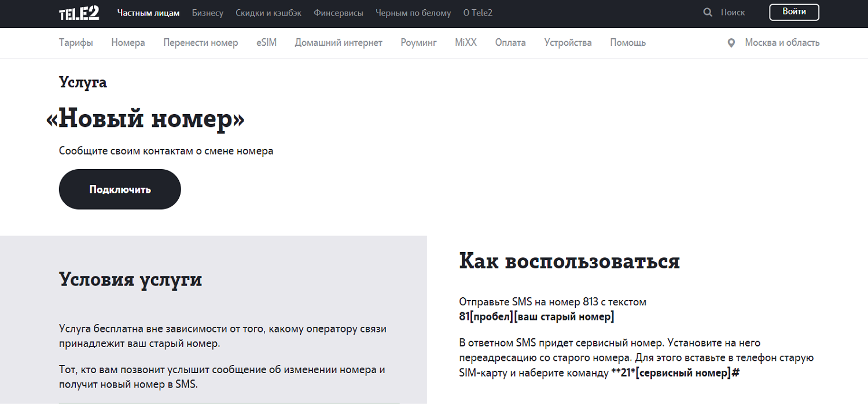Click the Tele2 logo
The height and width of the screenshot is (420, 868).
[79, 13]
